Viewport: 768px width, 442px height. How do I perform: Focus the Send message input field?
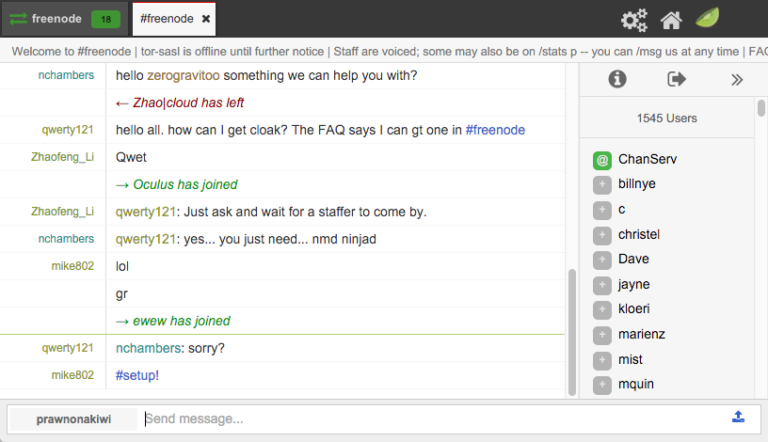tap(430, 419)
